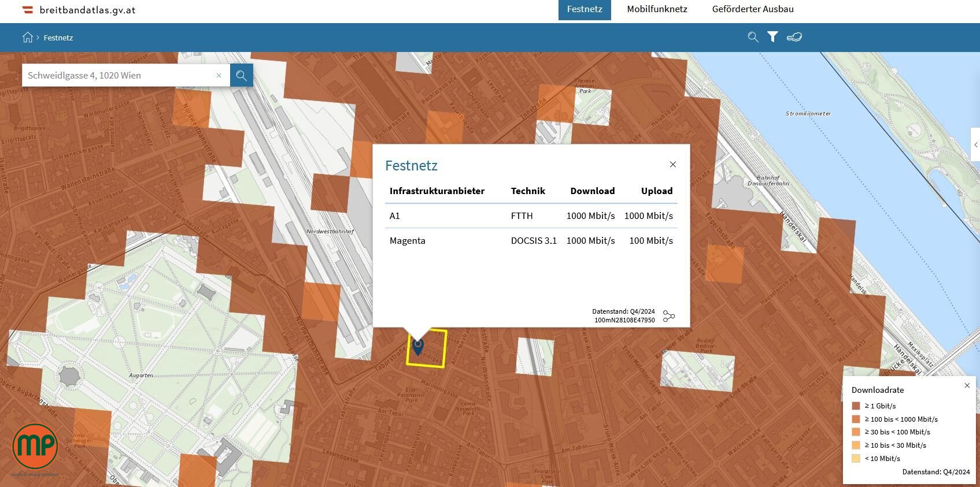
Task: Click the home icon in breadcrumb
Action: (x=28, y=38)
